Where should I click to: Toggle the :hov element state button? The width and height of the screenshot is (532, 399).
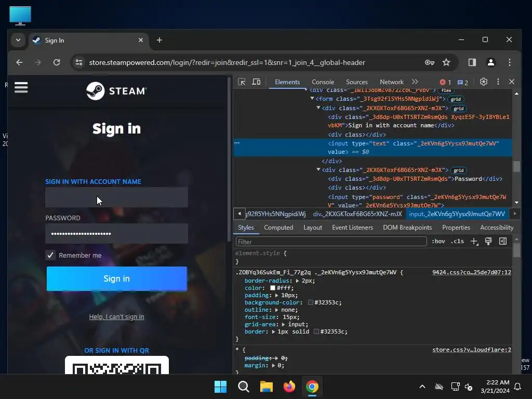[438, 241]
